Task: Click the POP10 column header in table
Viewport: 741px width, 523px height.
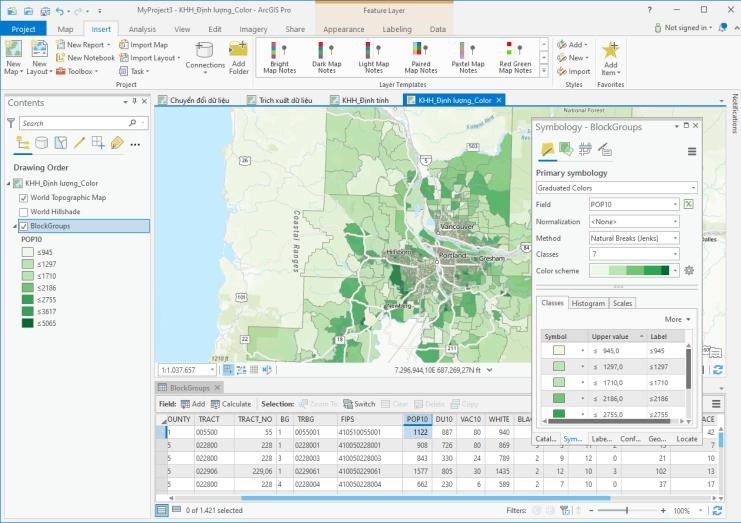Action: 417,419
